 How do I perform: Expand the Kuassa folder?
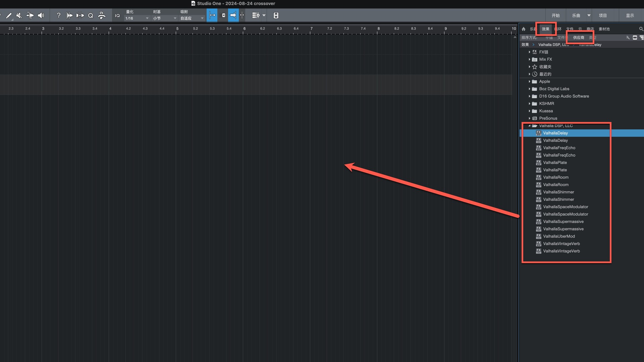[529, 111]
